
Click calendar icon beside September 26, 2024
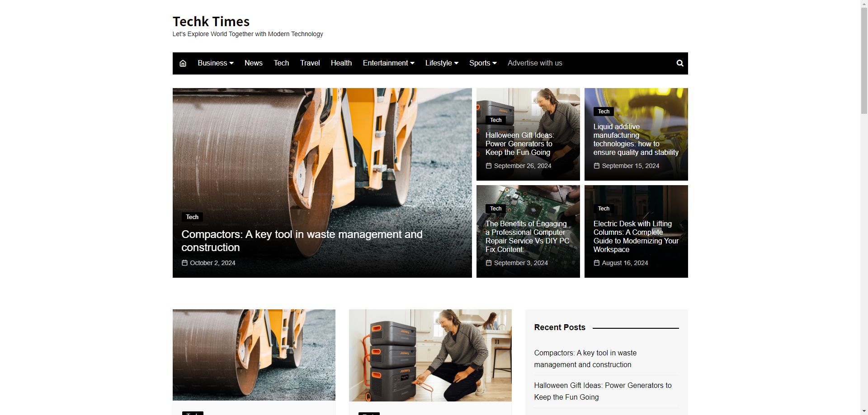[x=488, y=166]
